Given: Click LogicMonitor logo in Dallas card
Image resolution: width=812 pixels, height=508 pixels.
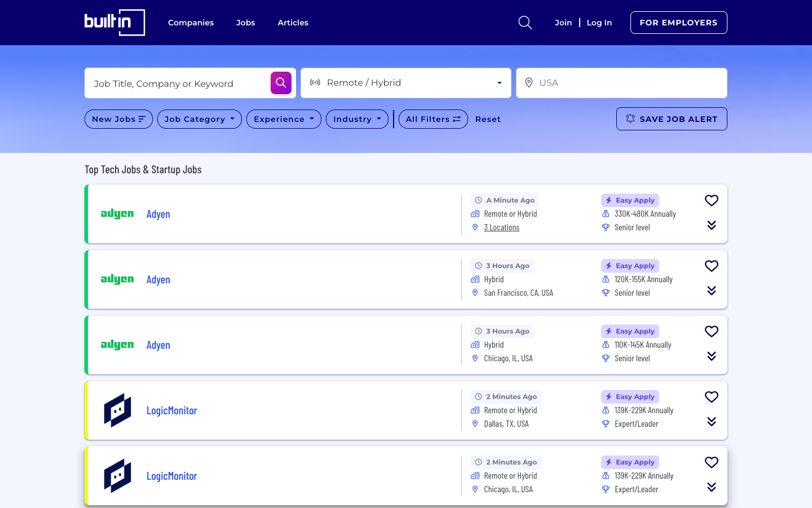Looking at the screenshot, I should pyautogui.click(x=117, y=410).
